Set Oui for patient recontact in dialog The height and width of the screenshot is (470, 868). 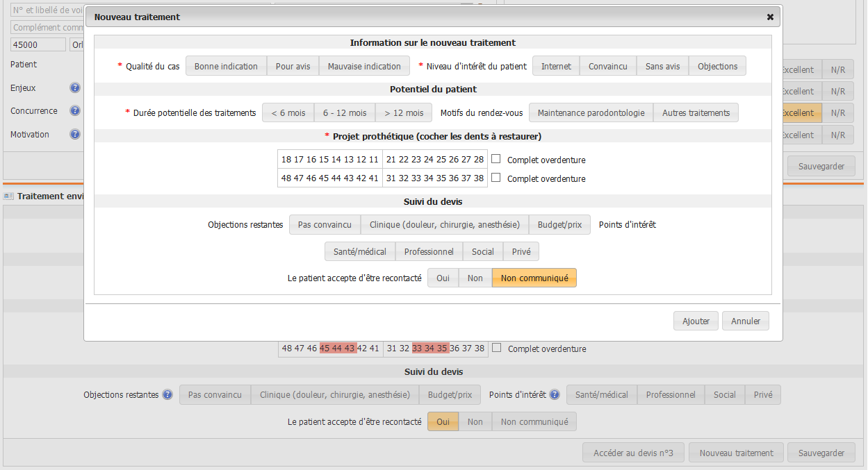pyautogui.click(x=443, y=278)
